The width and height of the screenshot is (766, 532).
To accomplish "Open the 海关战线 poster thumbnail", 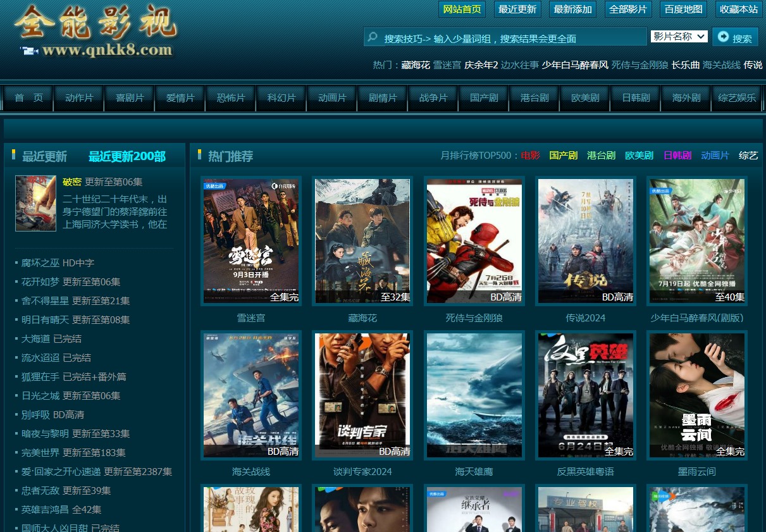I will point(251,395).
